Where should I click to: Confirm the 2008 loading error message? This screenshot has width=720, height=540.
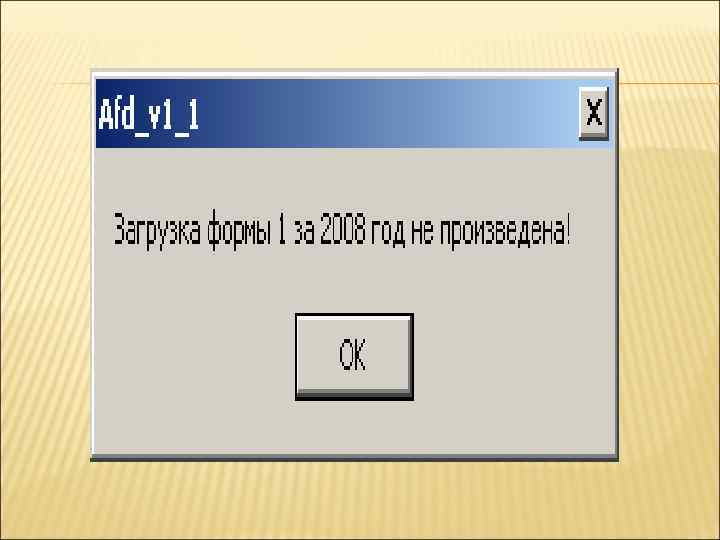pyautogui.click(x=354, y=357)
